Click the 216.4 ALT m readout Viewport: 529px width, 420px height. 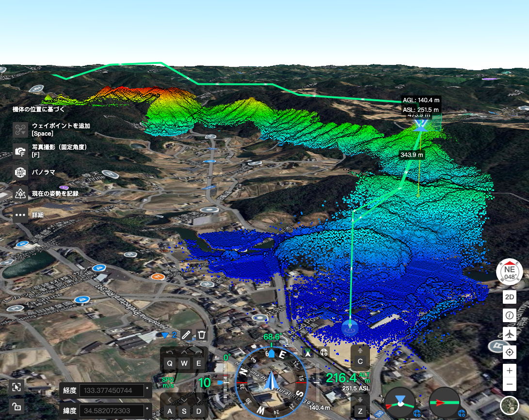point(348,378)
